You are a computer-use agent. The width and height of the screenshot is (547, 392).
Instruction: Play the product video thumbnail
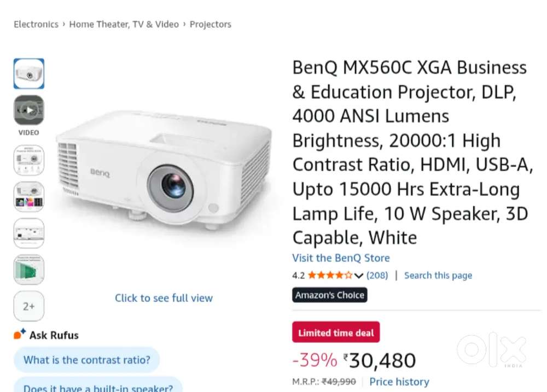click(x=29, y=110)
